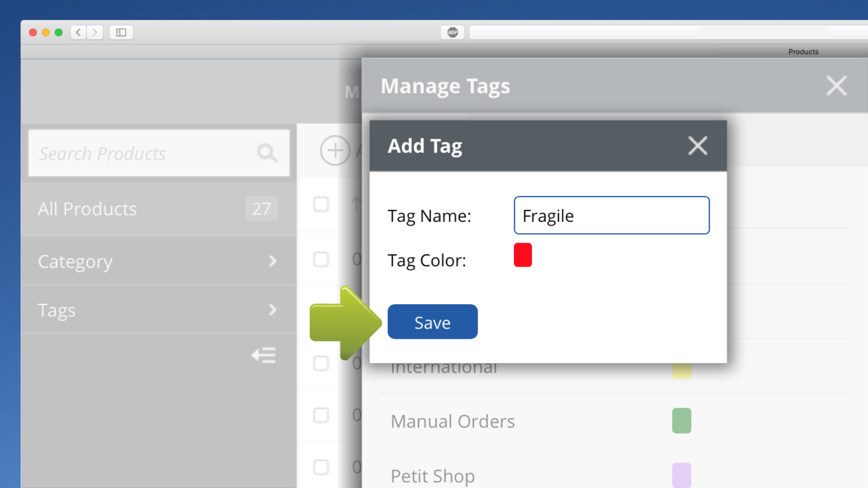Open the Products browser tab
The image size is (868, 488).
(803, 52)
